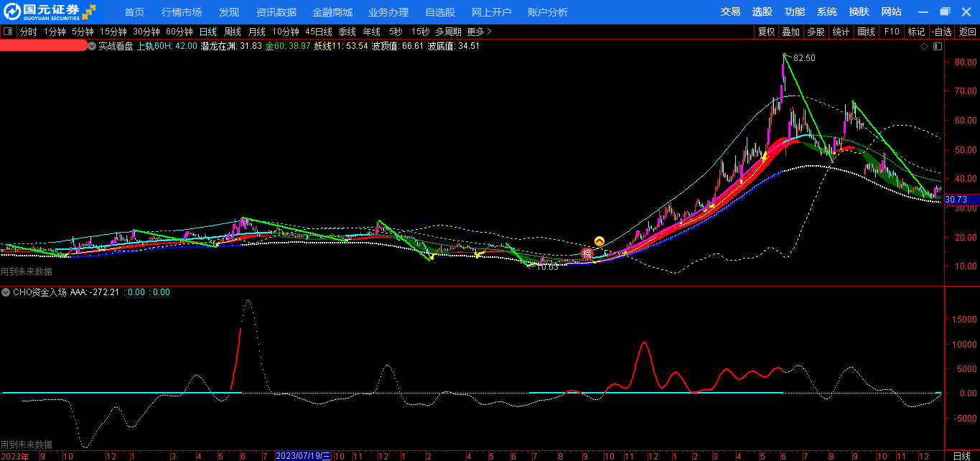Click the red circular signal marker on the chart
The image size is (980, 461).
[587, 253]
